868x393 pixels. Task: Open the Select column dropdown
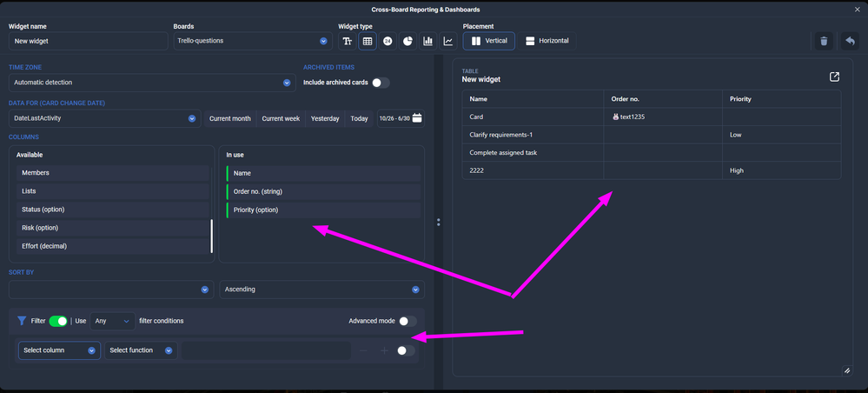point(59,350)
